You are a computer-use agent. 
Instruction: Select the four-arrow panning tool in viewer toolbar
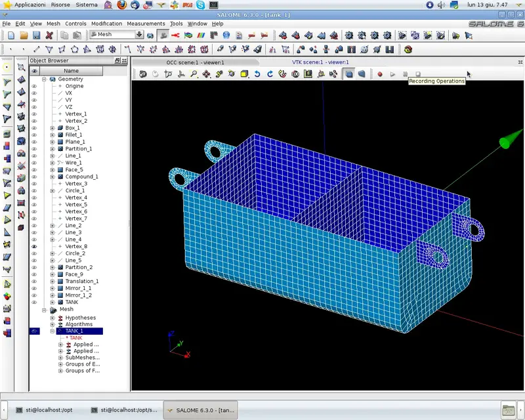coord(206,74)
